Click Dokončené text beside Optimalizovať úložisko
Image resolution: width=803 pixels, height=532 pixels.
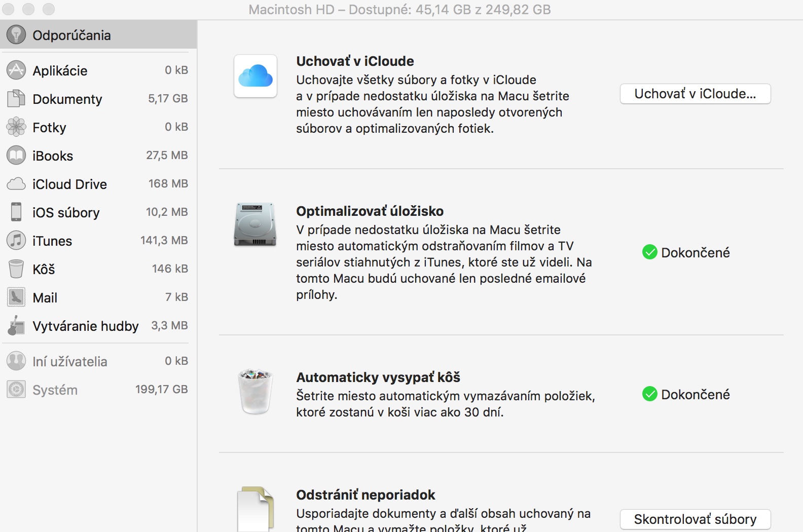coord(696,253)
